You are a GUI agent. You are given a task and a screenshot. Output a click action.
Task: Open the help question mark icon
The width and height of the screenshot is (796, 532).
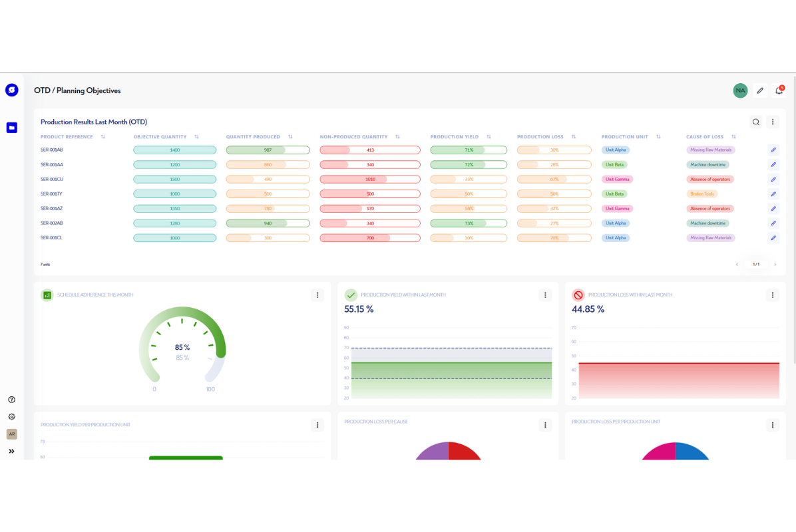[x=11, y=400]
